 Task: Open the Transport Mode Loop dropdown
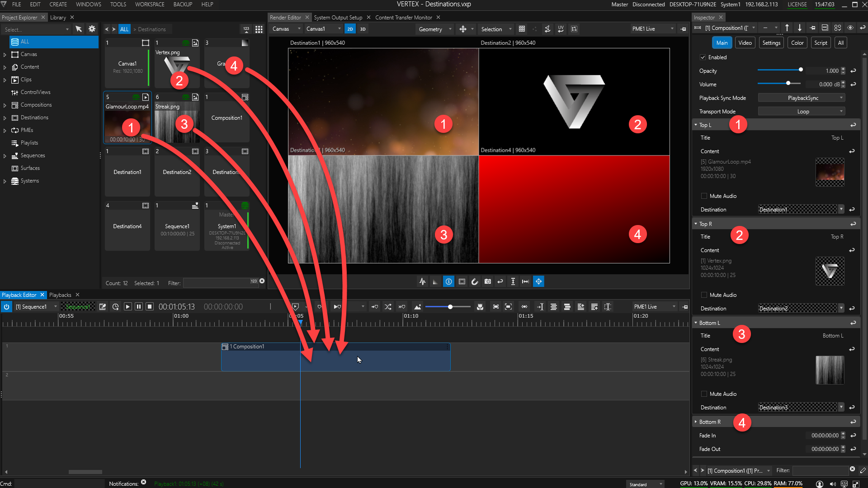click(801, 111)
